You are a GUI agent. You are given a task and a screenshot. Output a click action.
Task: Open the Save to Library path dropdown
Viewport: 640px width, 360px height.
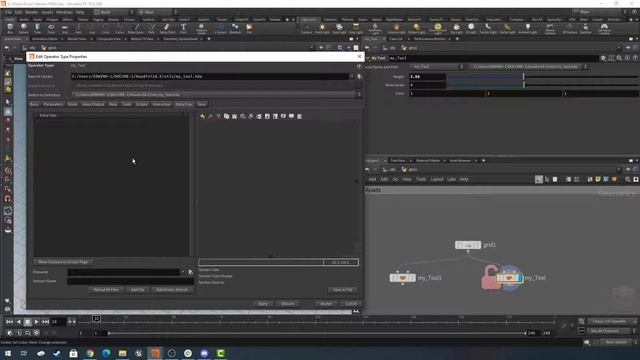(x=352, y=76)
